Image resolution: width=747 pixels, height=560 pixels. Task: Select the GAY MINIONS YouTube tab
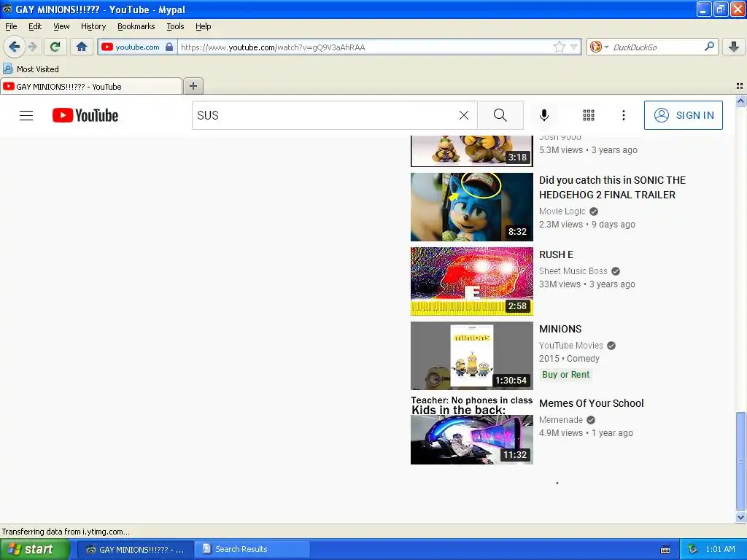[x=91, y=87]
